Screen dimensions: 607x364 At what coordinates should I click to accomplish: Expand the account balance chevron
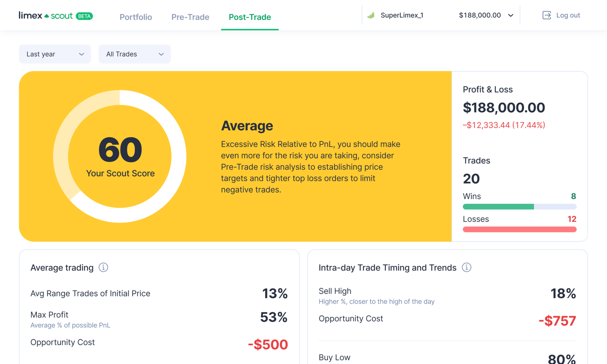click(x=511, y=16)
